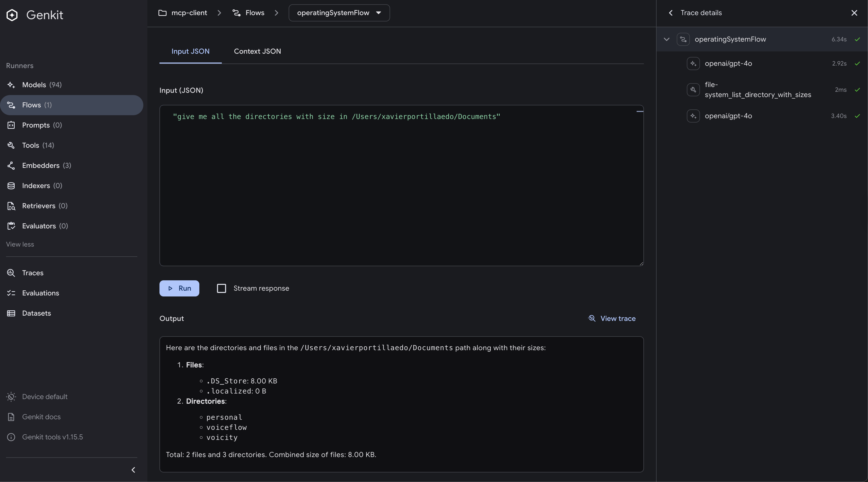Open the Traces page
The width and height of the screenshot is (868, 482).
[x=71, y=273]
